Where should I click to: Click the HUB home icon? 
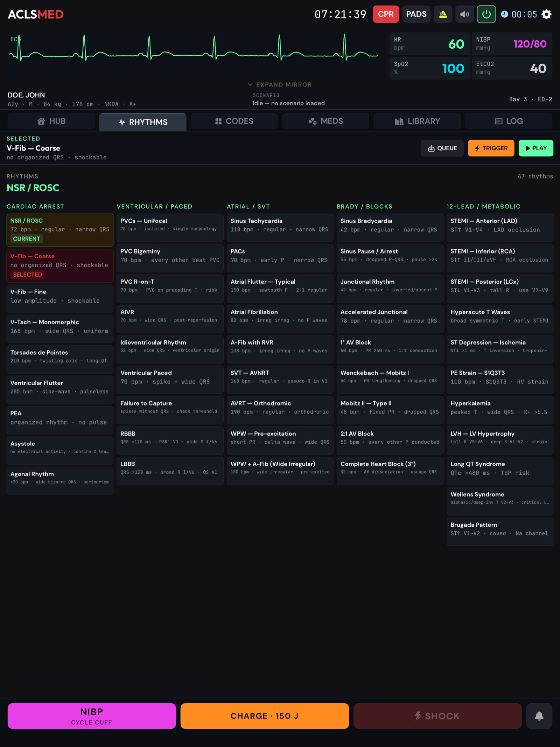pos(41,121)
